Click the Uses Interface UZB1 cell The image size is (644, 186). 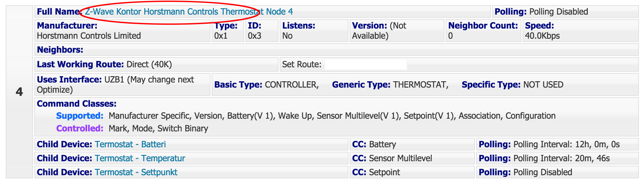122,85
